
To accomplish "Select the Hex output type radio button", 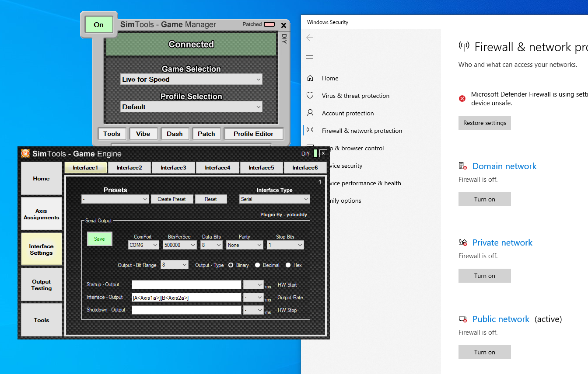I will pyautogui.click(x=288, y=265).
